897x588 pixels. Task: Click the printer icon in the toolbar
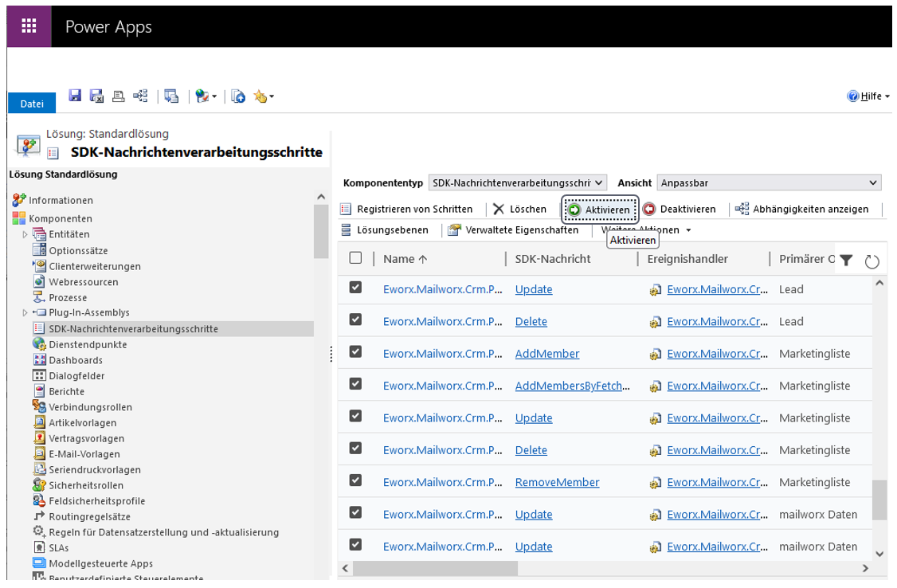119,96
